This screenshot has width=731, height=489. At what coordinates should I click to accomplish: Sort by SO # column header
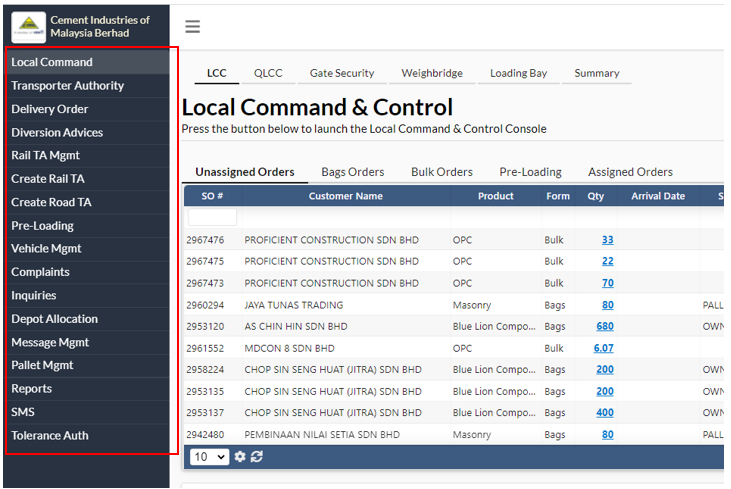pyautogui.click(x=212, y=196)
